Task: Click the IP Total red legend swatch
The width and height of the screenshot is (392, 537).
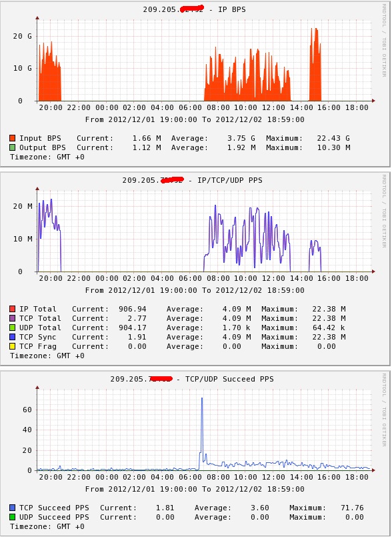Action: (13, 310)
